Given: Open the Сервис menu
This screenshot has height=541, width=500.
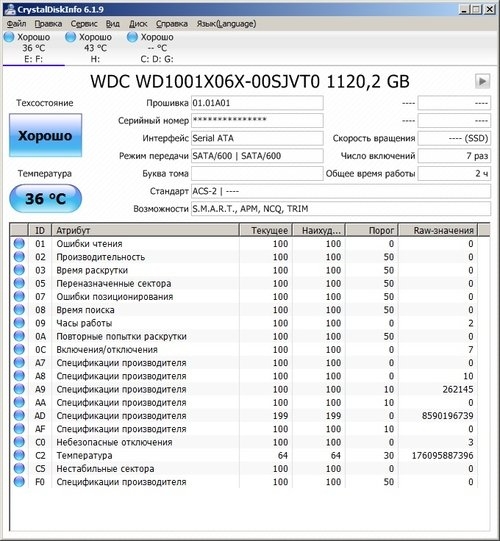Looking at the screenshot, I should 84,24.
